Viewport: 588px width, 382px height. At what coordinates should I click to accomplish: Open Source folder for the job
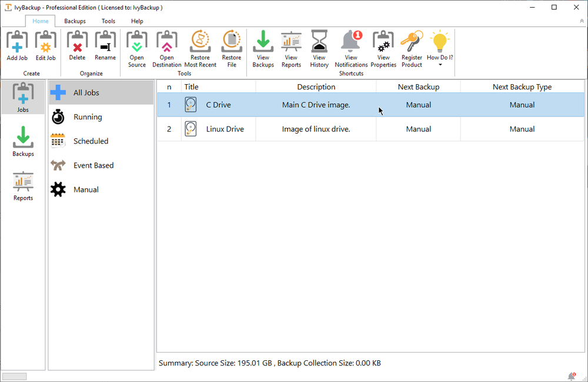point(137,49)
